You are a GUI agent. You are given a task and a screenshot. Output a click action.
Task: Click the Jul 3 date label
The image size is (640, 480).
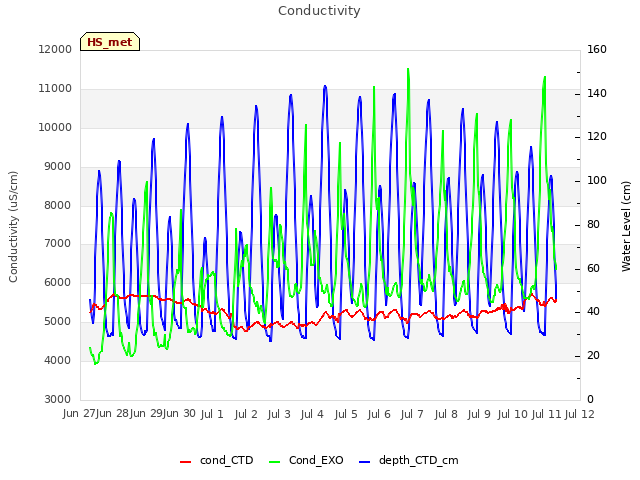[279, 414]
